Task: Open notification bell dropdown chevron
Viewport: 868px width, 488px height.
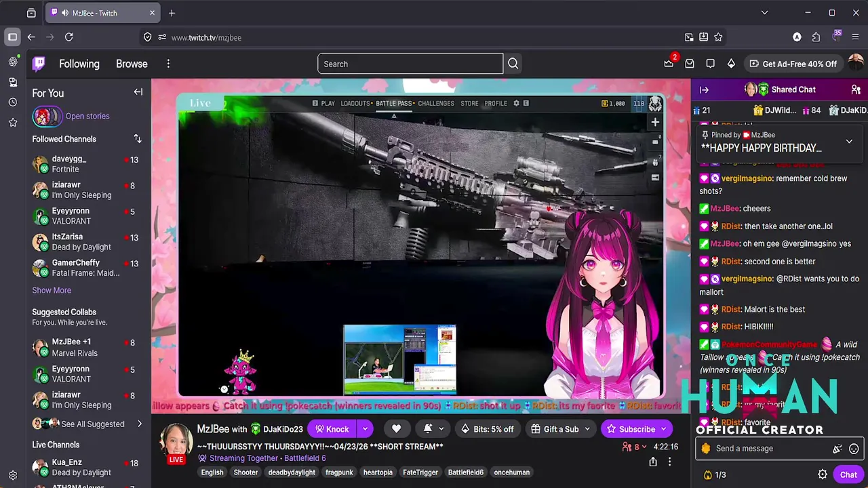Action: [441, 429]
